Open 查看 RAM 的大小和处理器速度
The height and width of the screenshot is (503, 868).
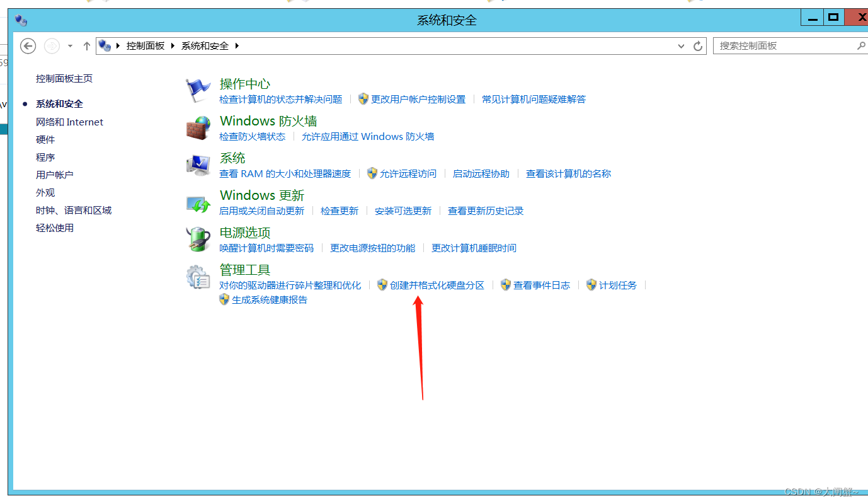pos(285,174)
